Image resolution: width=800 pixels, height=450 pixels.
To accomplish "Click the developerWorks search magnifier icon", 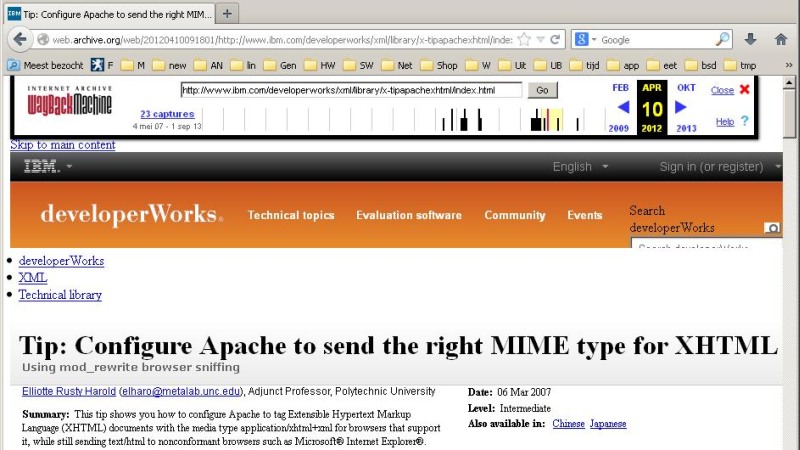I will pyautogui.click(x=772, y=228).
